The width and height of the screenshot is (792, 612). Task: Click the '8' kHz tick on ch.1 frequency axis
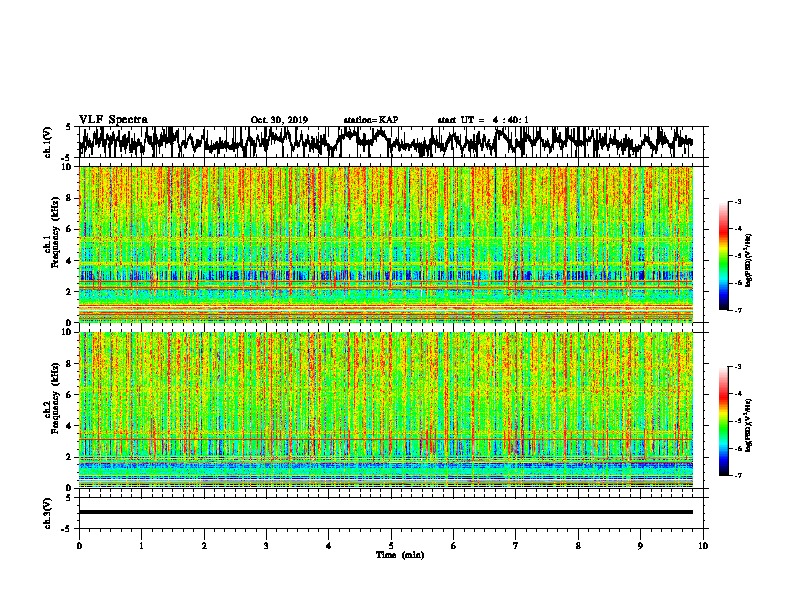tap(71, 198)
